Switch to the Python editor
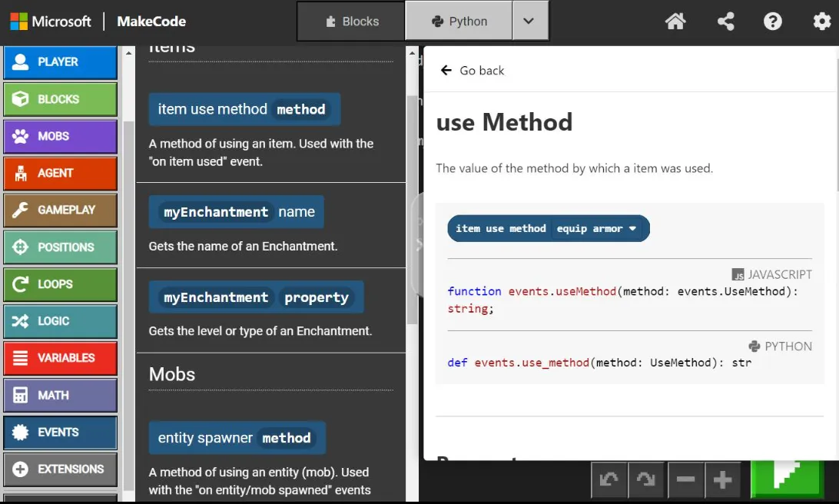 pos(459,22)
